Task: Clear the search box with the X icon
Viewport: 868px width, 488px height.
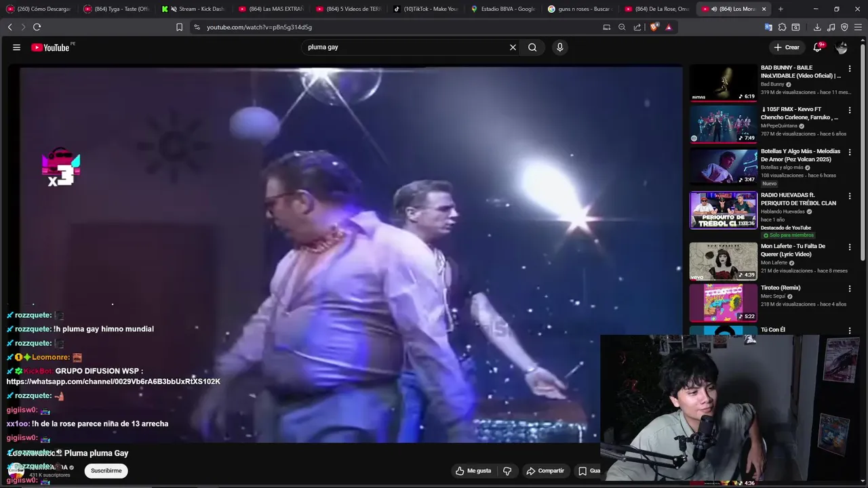Action: pyautogui.click(x=513, y=47)
